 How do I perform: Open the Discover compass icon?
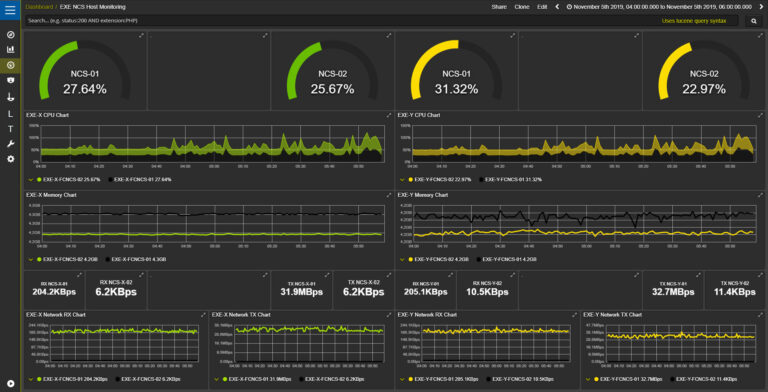click(x=10, y=35)
